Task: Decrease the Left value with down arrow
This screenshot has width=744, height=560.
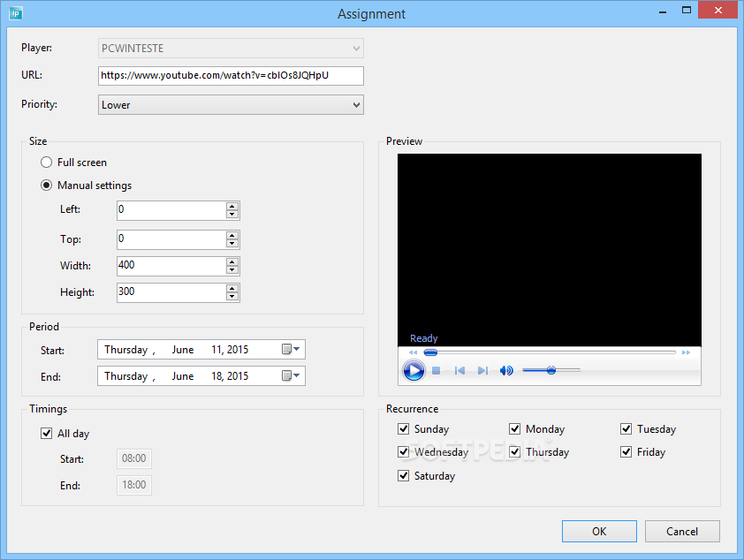Action: (x=232, y=215)
